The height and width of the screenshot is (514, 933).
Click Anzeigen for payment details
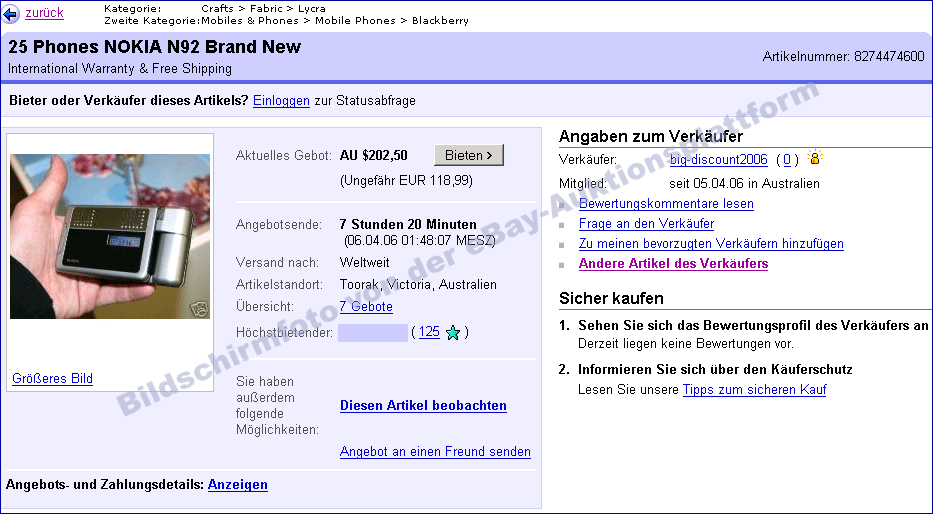tap(237, 484)
